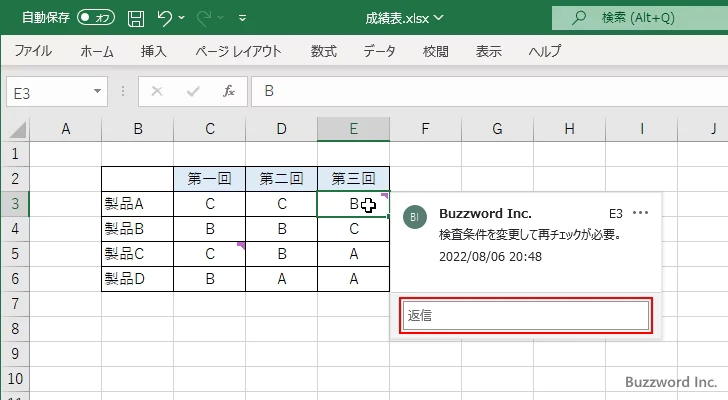
Task: Toggle the AutoSave switch
Action: click(96, 18)
